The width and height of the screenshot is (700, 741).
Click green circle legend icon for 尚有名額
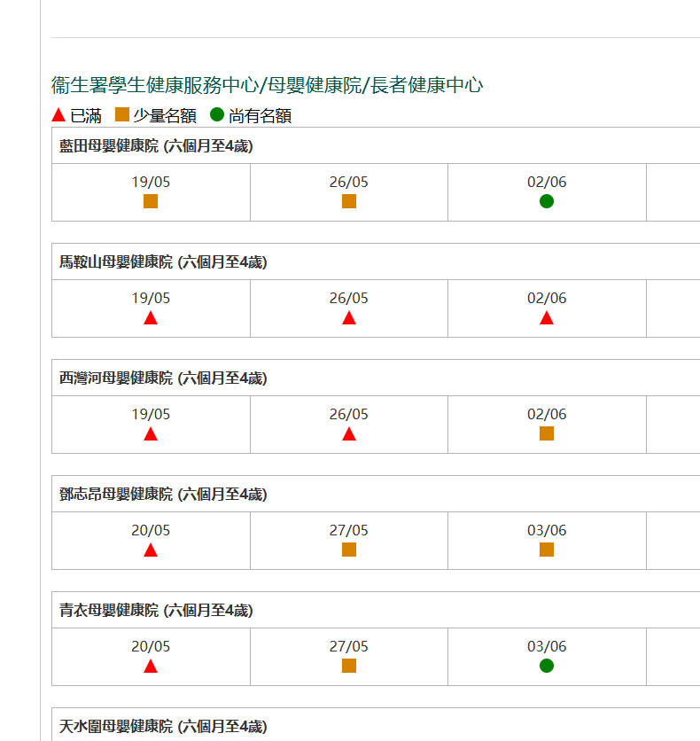pyautogui.click(x=217, y=114)
